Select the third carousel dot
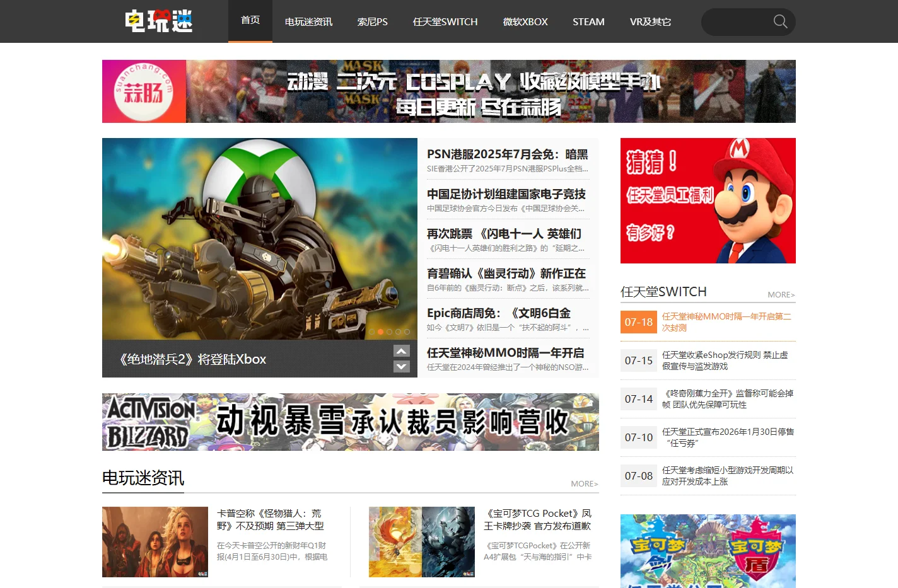898x588 pixels. 390,331
